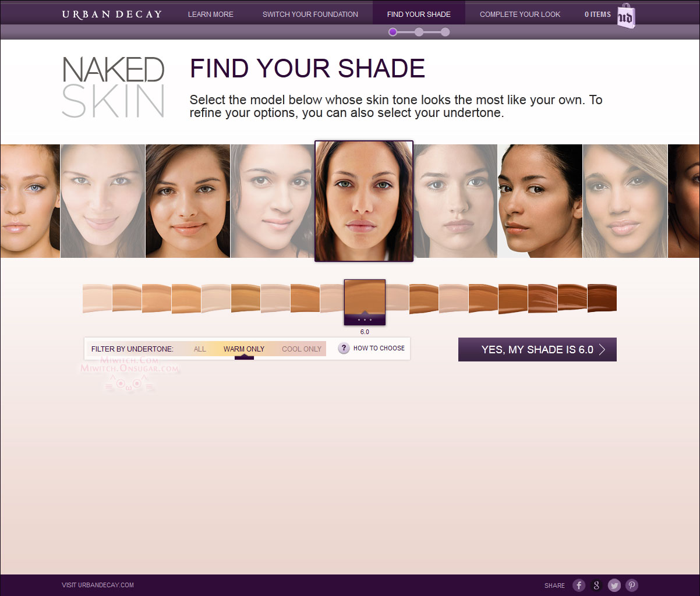The height and width of the screenshot is (596, 700).
Task: Share on Twitter icon
Action: click(614, 586)
